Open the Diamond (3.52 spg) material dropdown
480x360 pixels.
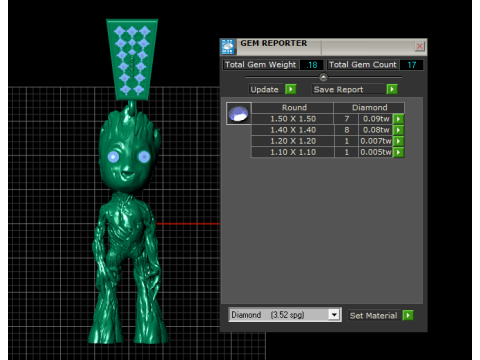pos(334,315)
